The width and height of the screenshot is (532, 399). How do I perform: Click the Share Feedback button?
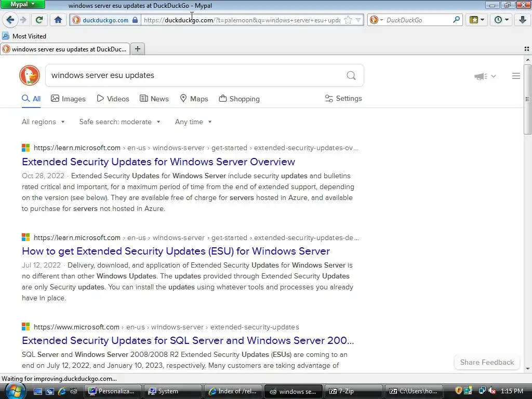(487, 362)
